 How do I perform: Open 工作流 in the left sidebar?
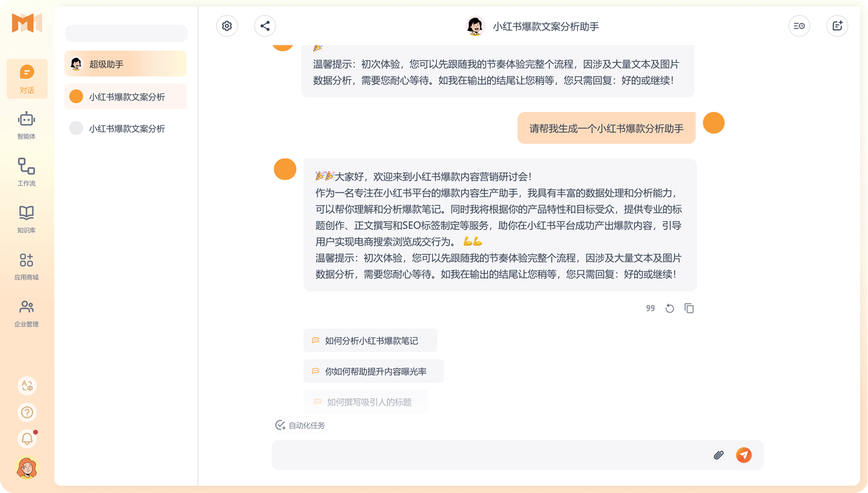coord(26,172)
